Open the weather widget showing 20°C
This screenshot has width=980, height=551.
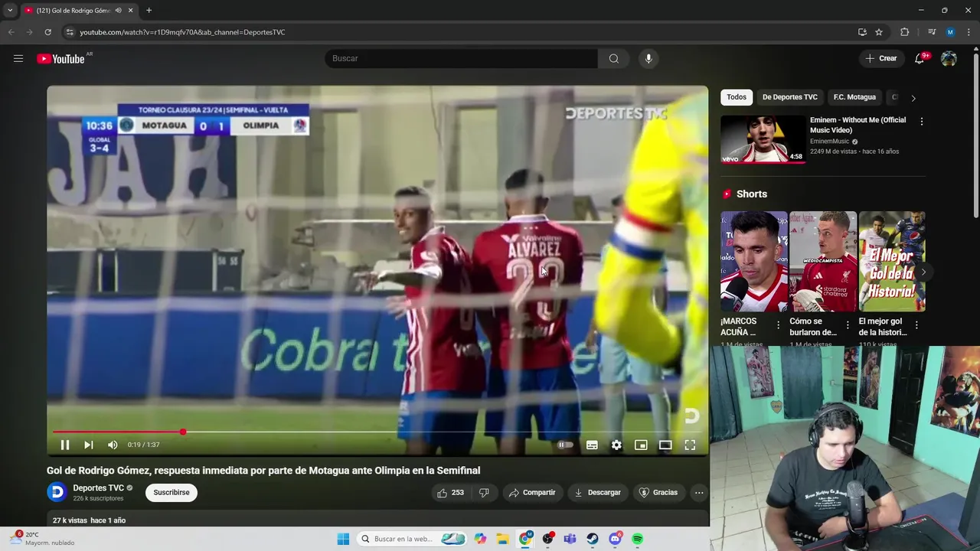(44, 539)
